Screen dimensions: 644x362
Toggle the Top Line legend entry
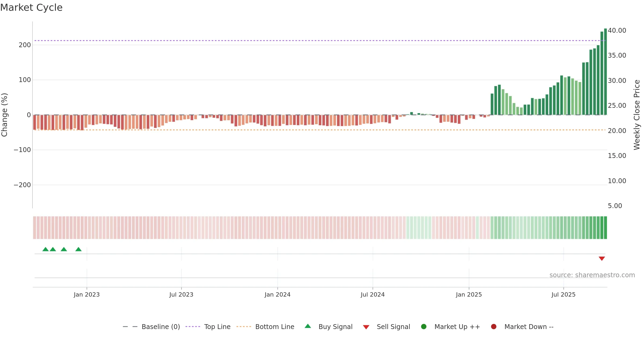coord(208,327)
